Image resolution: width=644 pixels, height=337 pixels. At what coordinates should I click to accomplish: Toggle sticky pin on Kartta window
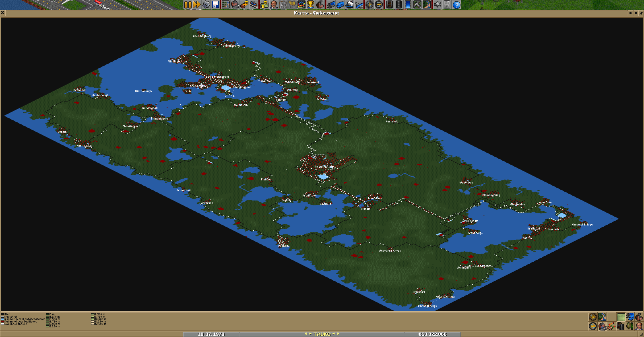coord(641,13)
